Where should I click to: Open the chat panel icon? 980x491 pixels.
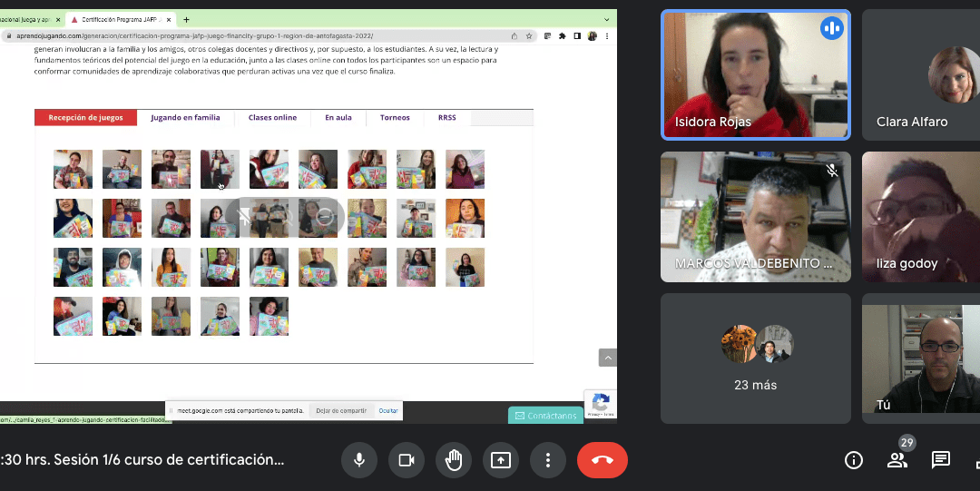pos(941,460)
